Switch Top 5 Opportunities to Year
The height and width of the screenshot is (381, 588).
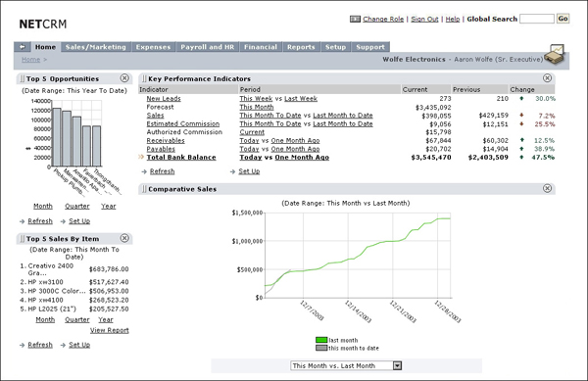click(x=109, y=206)
